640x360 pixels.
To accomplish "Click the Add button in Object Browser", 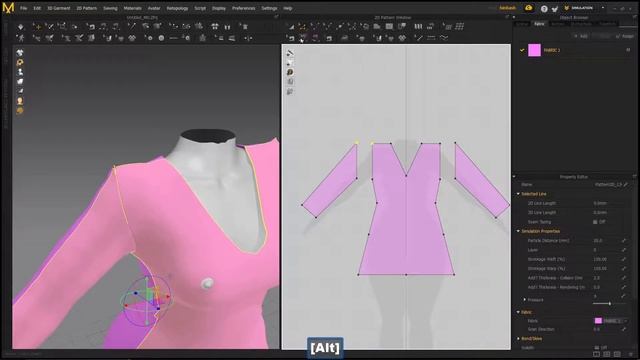I will 581,36.
